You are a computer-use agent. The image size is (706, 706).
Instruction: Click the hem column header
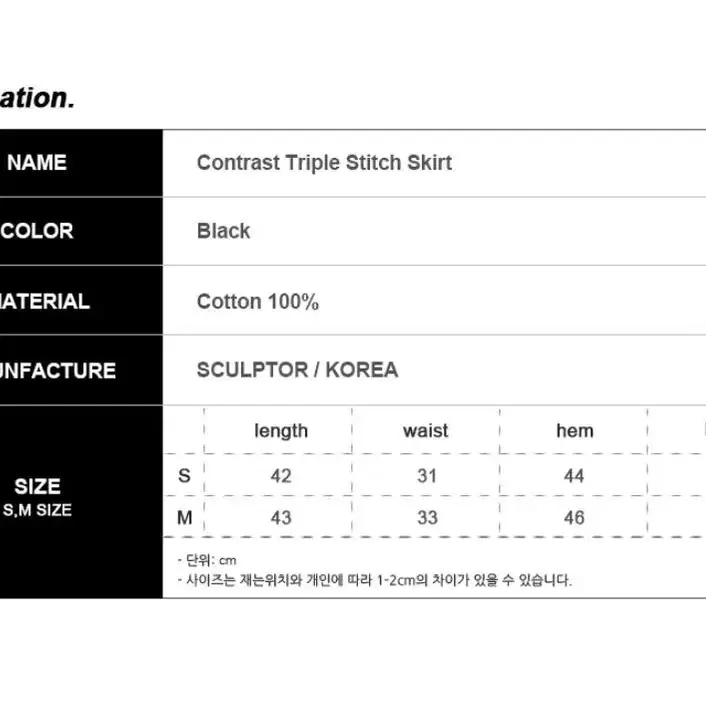pos(575,431)
